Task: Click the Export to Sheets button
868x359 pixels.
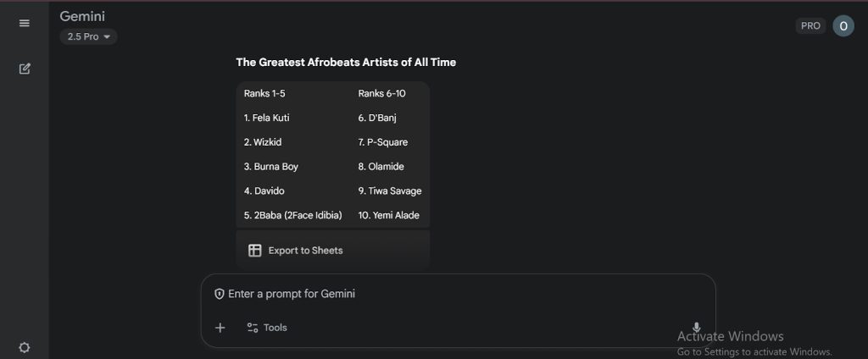Action: pyautogui.click(x=332, y=251)
